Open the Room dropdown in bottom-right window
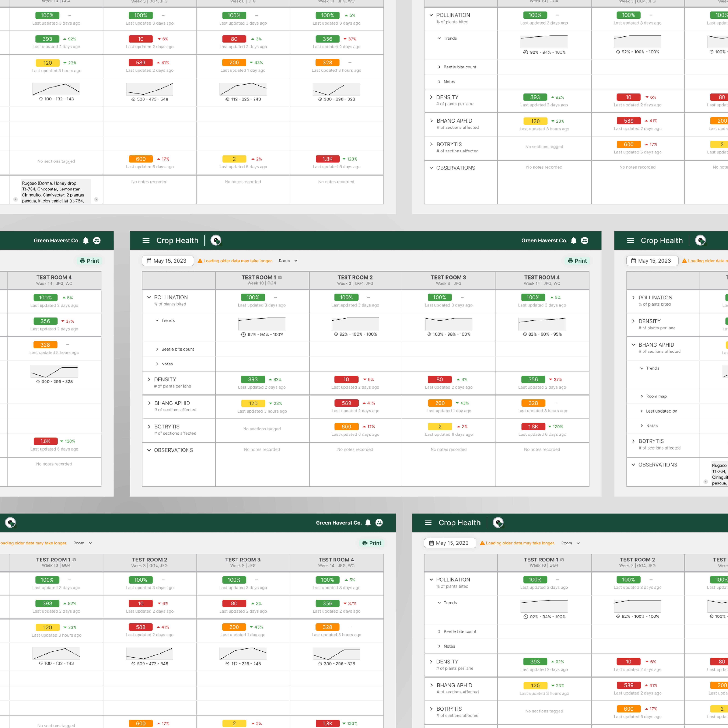Viewport: 728px width, 728px height. click(570, 543)
